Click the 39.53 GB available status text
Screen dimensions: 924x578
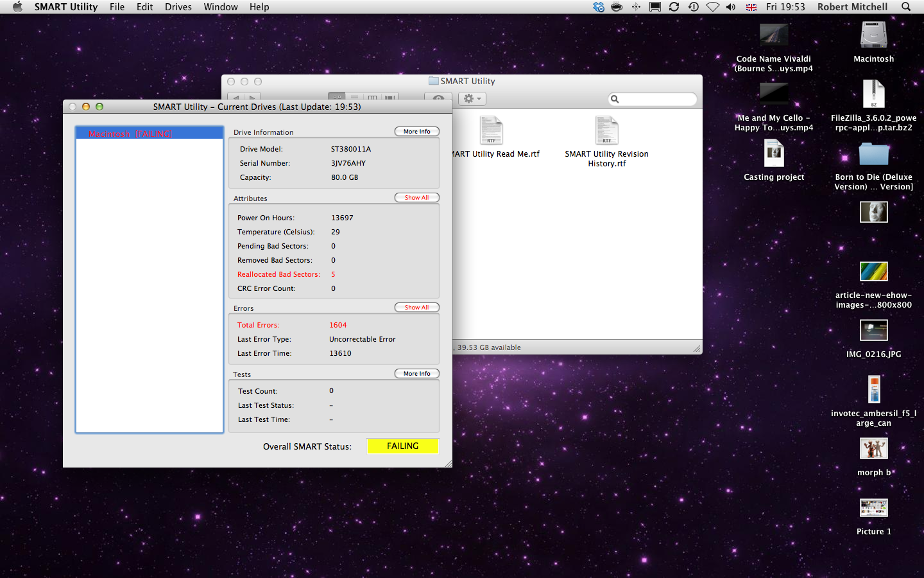(x=489, y=347)
